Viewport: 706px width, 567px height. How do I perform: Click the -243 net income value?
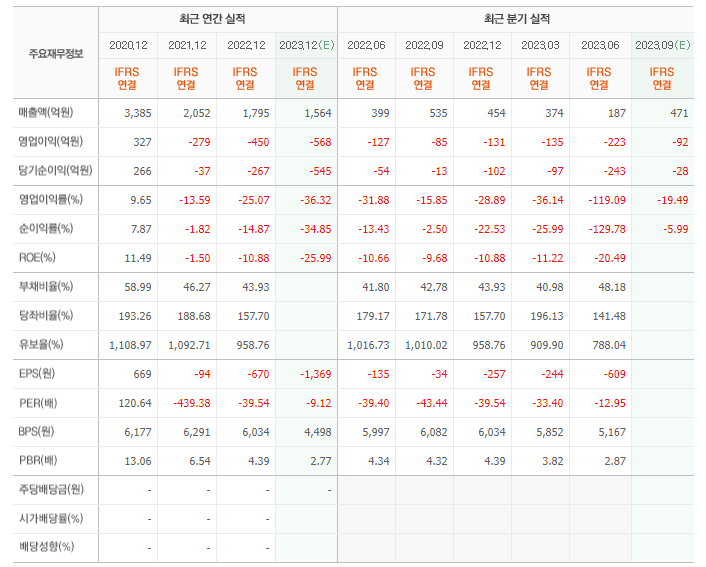(x=615, y=171)
